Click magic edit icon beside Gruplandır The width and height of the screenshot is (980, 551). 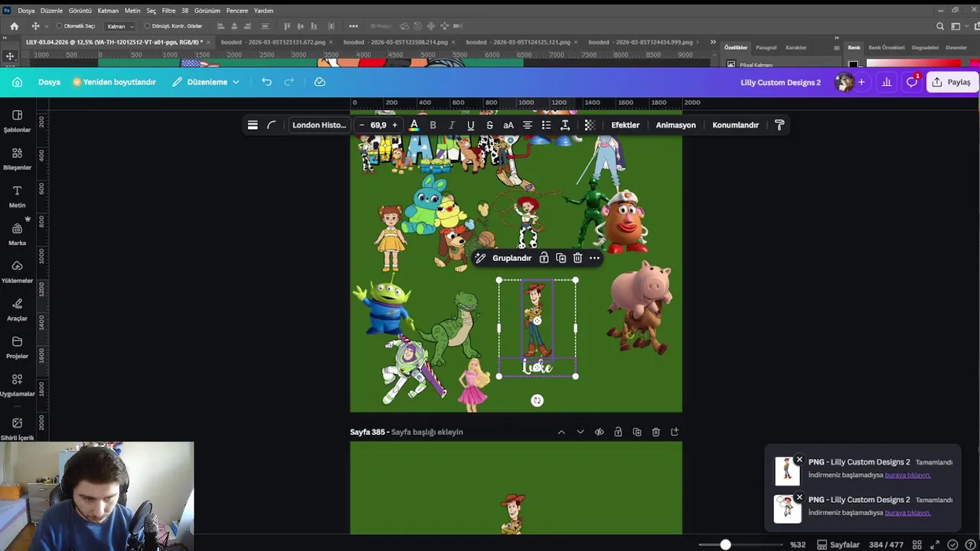481,258
